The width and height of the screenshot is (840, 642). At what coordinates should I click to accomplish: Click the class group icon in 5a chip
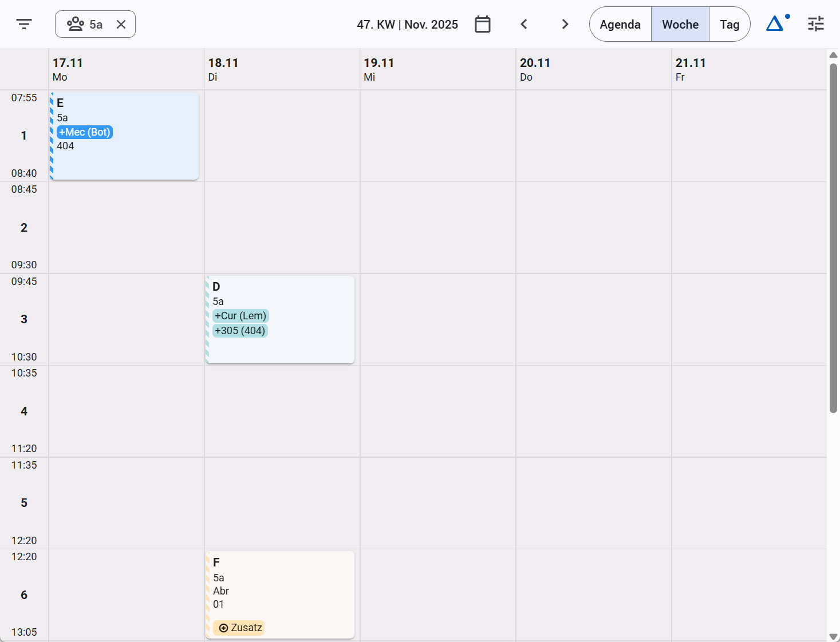(76, 24)
